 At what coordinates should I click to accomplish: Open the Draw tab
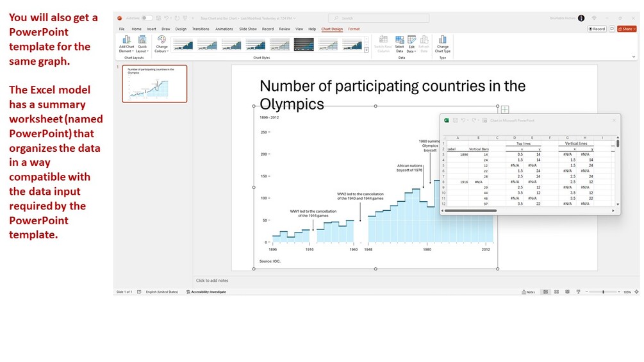click(x=165, y=29)
